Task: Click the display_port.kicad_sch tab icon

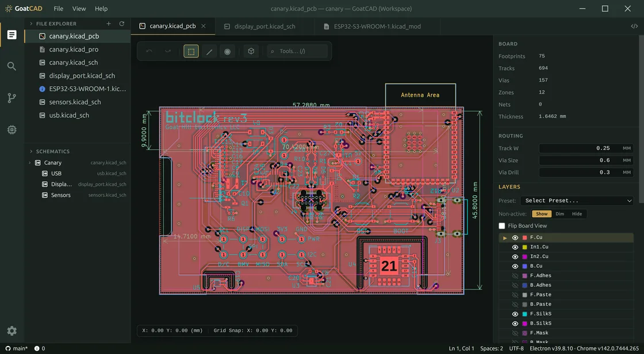Action: (227, 26)
